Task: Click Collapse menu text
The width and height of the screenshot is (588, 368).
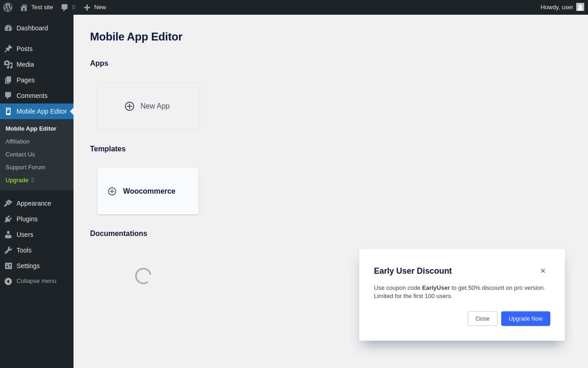Action: 36,281
